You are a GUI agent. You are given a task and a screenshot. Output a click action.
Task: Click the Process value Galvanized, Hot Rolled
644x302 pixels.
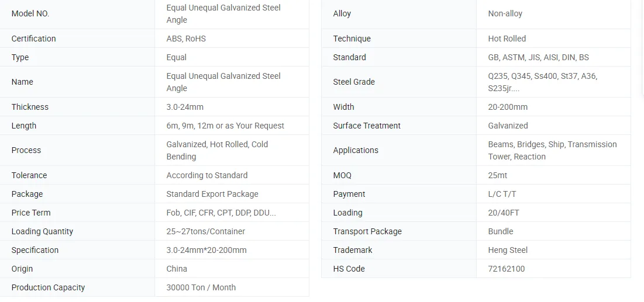217,151
